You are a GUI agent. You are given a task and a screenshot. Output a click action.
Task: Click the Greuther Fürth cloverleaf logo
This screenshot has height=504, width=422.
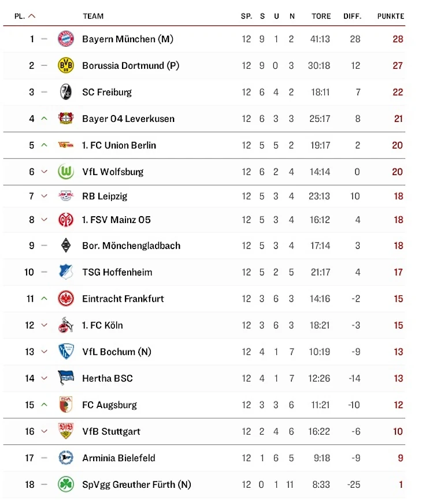[x=66, y=484]
